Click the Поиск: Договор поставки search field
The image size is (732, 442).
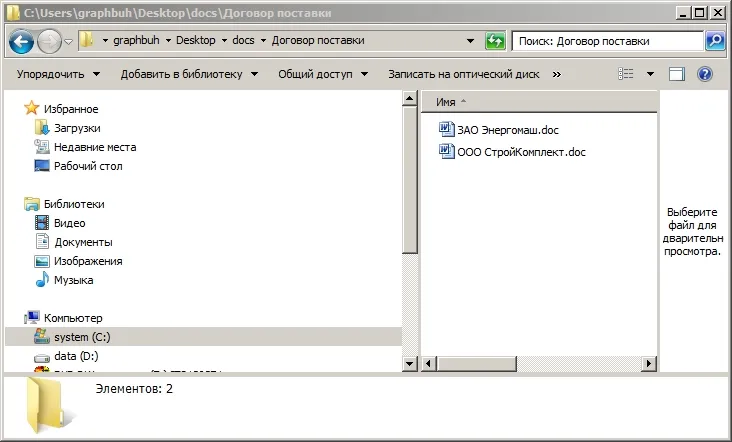pyautogui.click(x=607, y=41)
